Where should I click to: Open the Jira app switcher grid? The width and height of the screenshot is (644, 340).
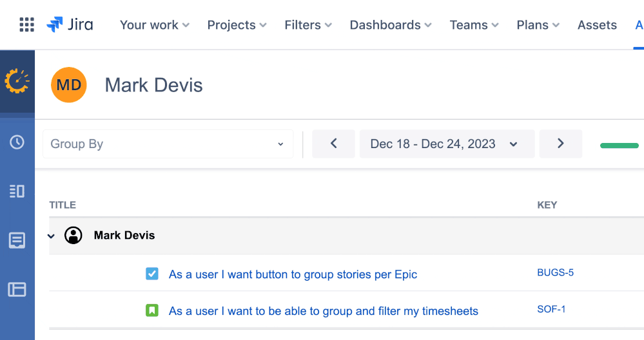click(26, 25)
